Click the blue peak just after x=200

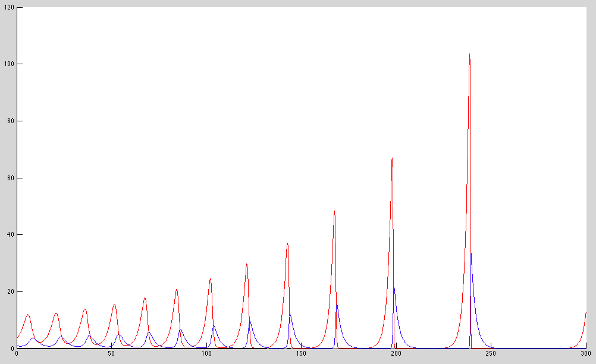coord(394,288)
